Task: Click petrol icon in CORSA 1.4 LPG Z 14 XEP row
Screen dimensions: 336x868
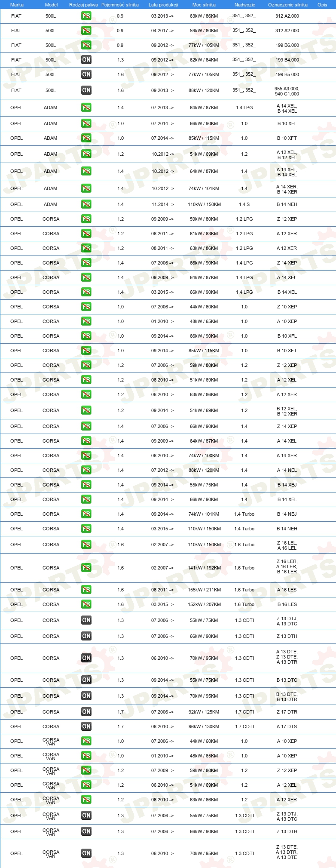Action: (86, 263)
